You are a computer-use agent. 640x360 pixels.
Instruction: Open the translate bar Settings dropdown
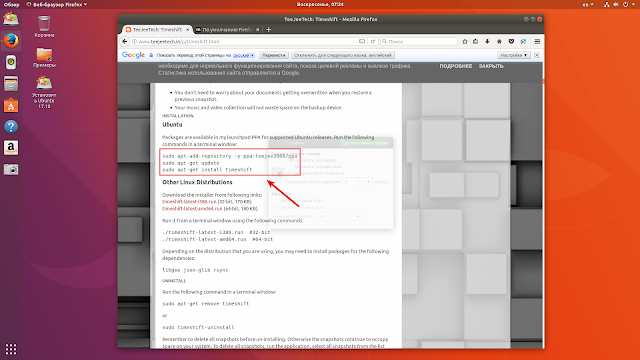coord(513,55)
